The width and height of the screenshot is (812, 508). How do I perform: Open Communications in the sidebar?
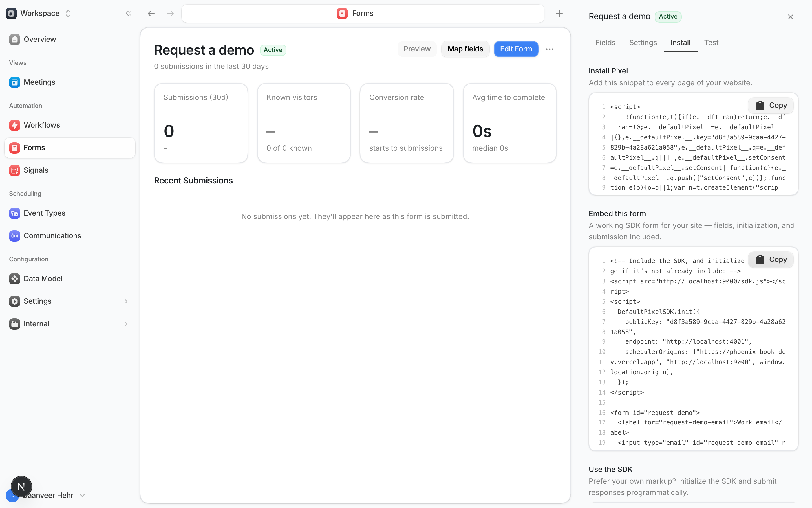70,236
